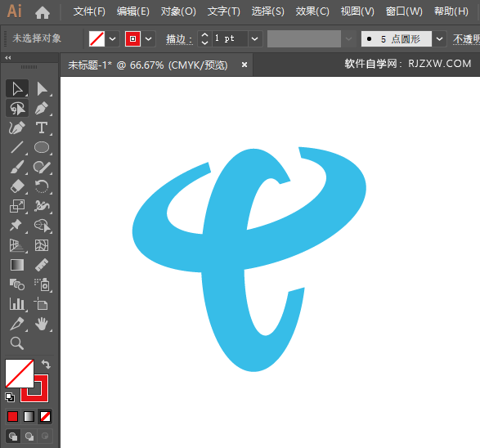480x448 pixels.
Task: Swap fill and stroke colors
Action: 47,364
